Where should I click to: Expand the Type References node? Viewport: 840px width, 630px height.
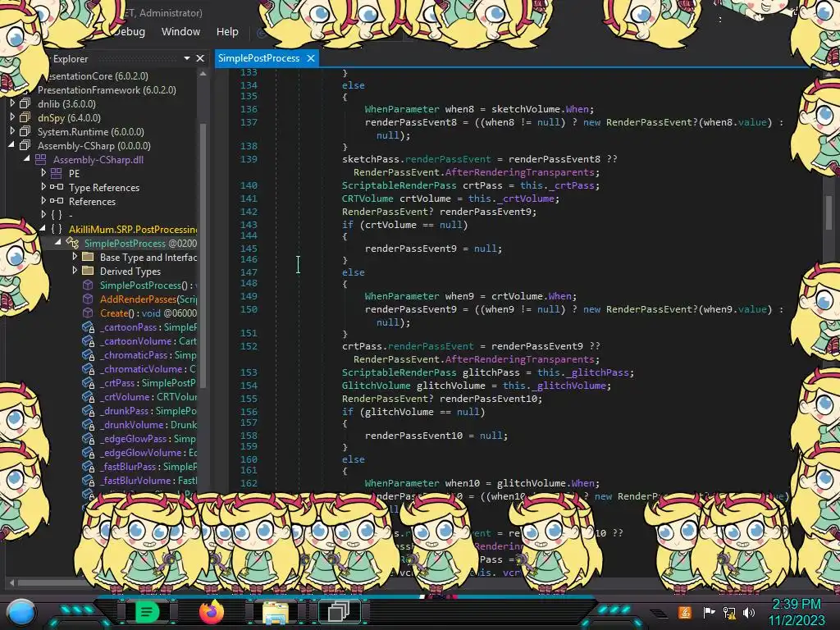[43, 187]
